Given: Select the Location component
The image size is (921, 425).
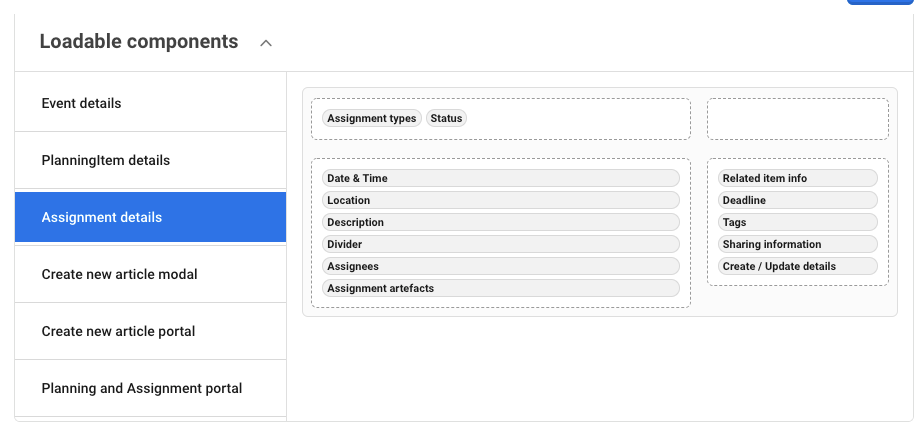Looking at the screenshot, I should pos(500,200).
